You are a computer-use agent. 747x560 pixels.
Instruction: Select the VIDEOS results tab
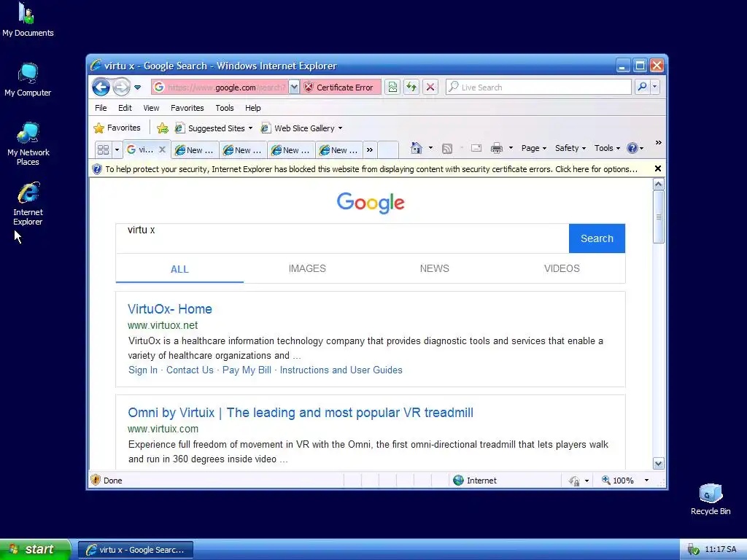[562, 268]
